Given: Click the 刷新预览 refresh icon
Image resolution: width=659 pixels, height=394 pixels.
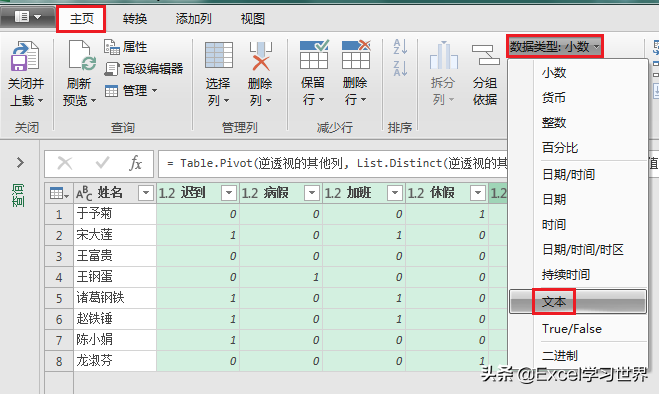Looking at the screenshot, I should click(x=82, y=56).
